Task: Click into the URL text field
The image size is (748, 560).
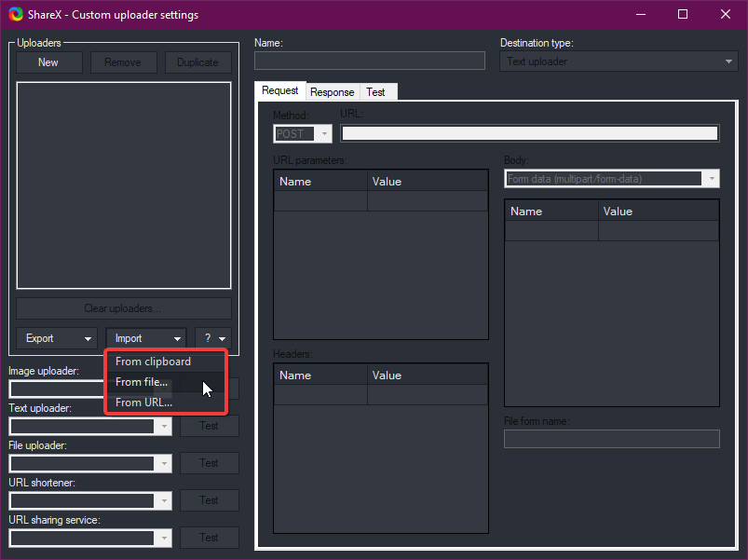Action: tap(530, 133)
